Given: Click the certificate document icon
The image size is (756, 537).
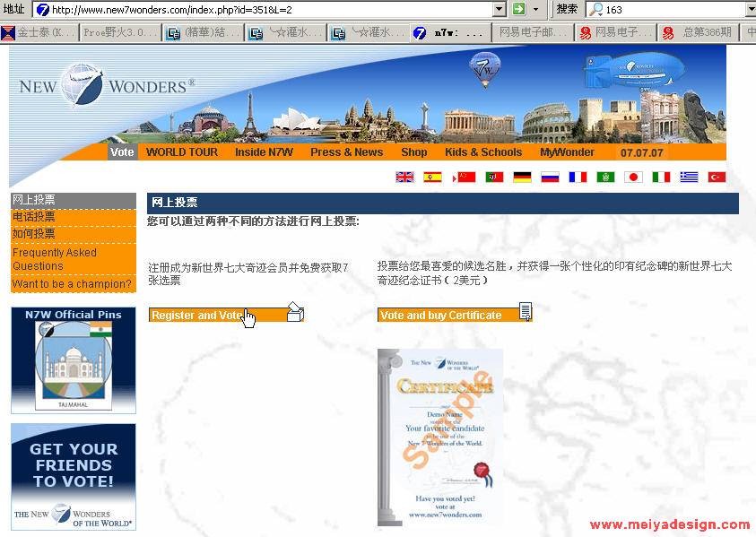Looking at the screenshot, I should click(x=526, y=311).
